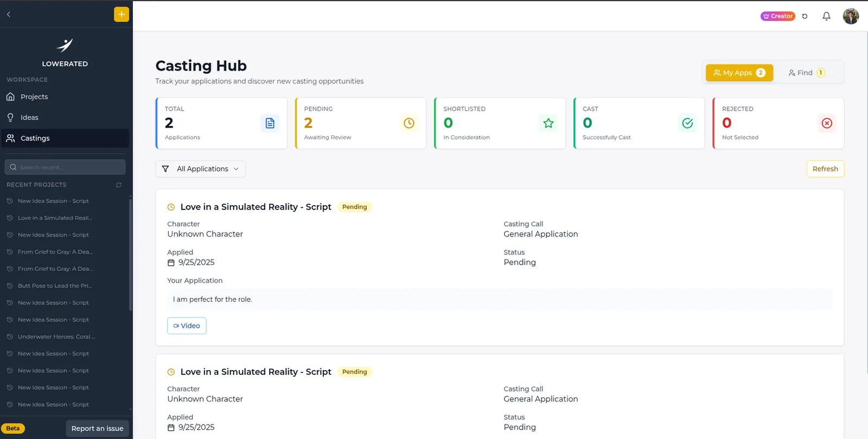Click the Search recent input field
The height and width of the screenshot is (439, 868).
click(65, 167)
